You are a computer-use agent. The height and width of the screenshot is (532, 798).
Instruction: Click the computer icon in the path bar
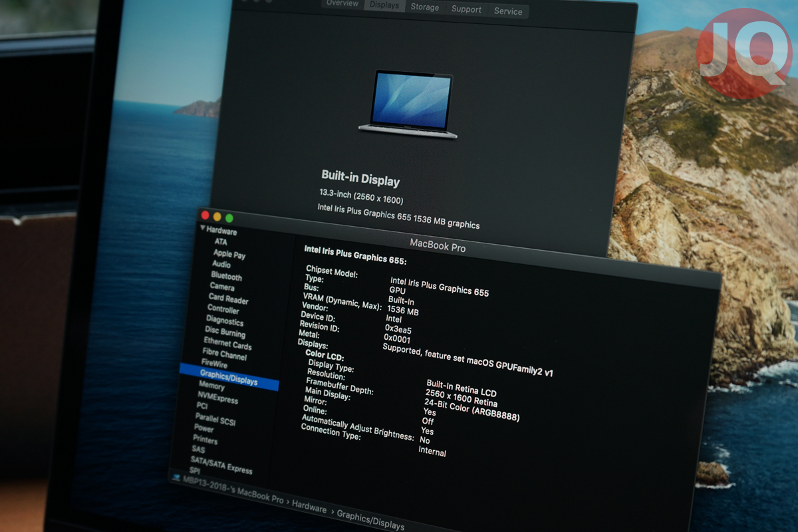point(176,477)
